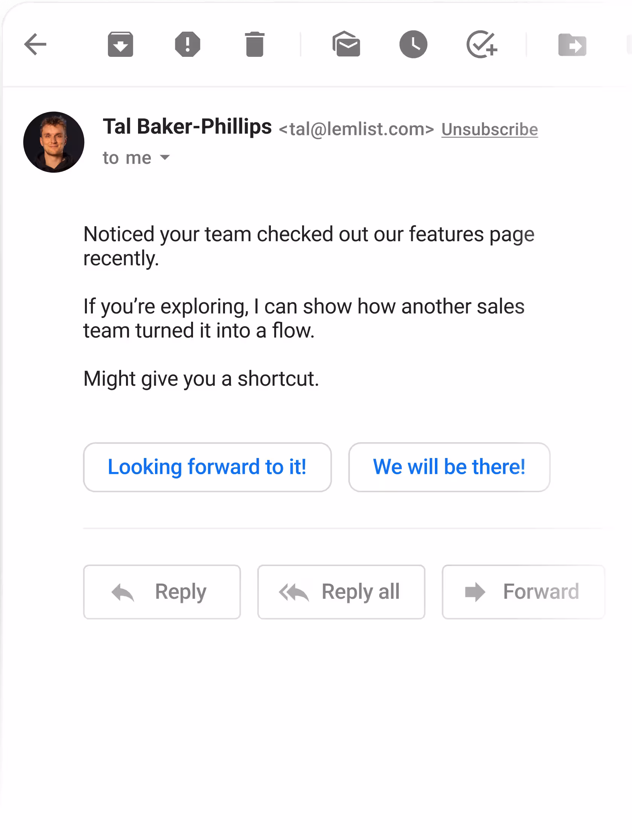Image resolution: width=632 pixels, height=840 pixels.
Task: Mark the email as unread
Action: 346,44
